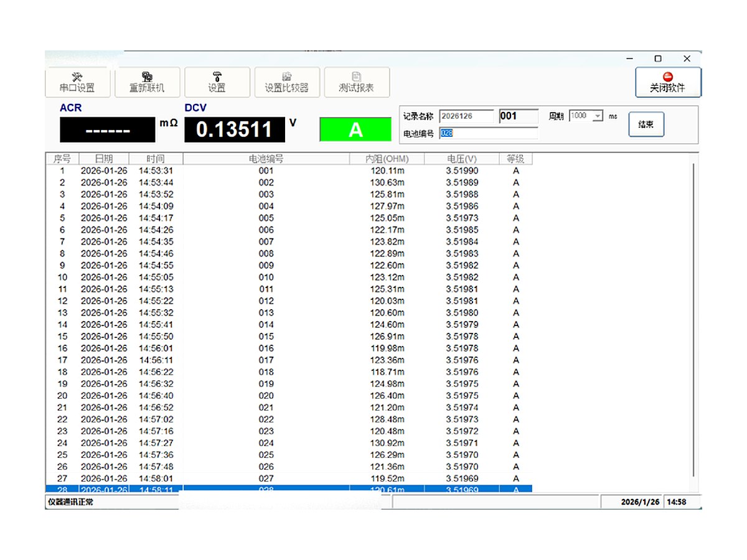Open the 测试报表 test report

(357, 82)
